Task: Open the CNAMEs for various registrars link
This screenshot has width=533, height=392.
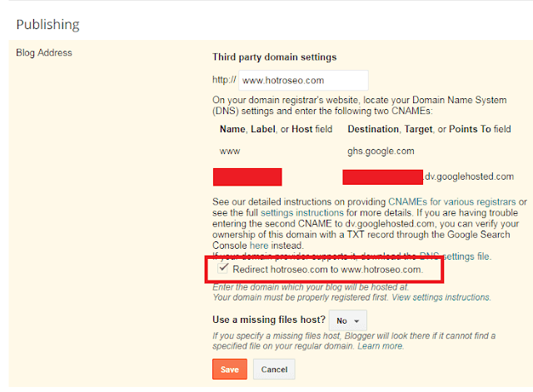Action: 451,201
